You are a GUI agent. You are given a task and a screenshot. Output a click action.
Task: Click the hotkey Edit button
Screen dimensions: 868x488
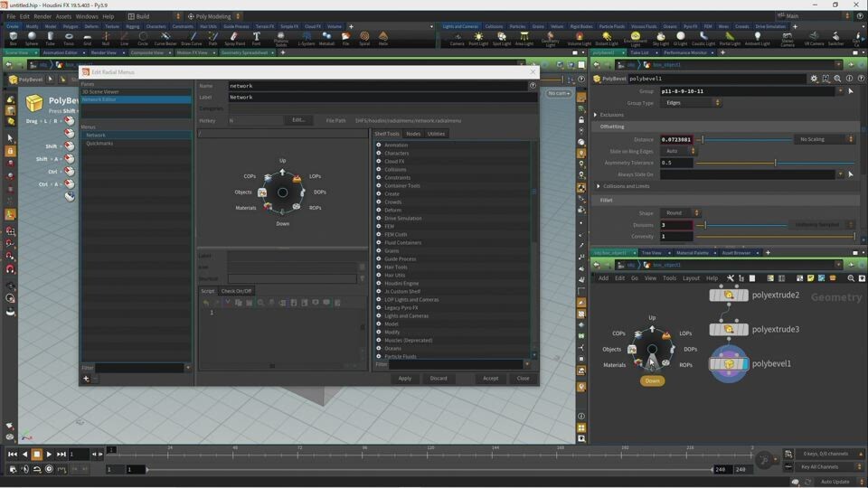pos(298,120)
